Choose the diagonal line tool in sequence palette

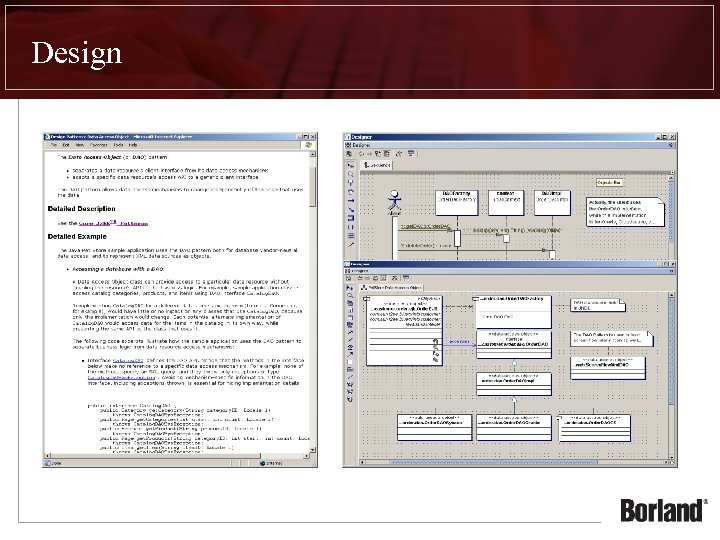pos(351,209)
